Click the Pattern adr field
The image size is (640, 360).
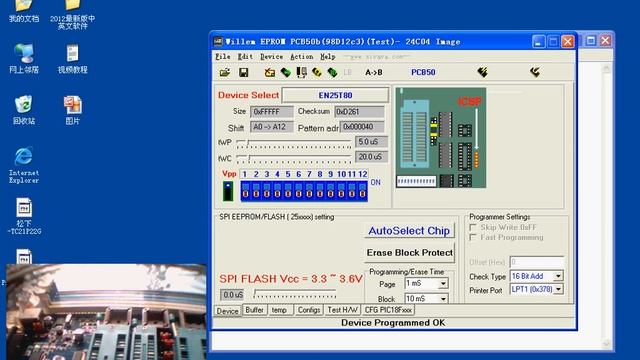(362, 127)
